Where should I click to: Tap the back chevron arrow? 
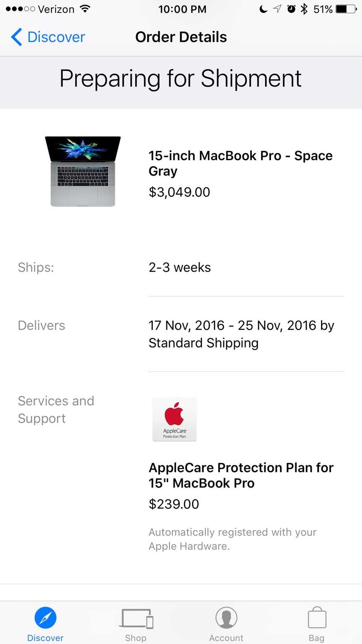(x=16, y=37)
